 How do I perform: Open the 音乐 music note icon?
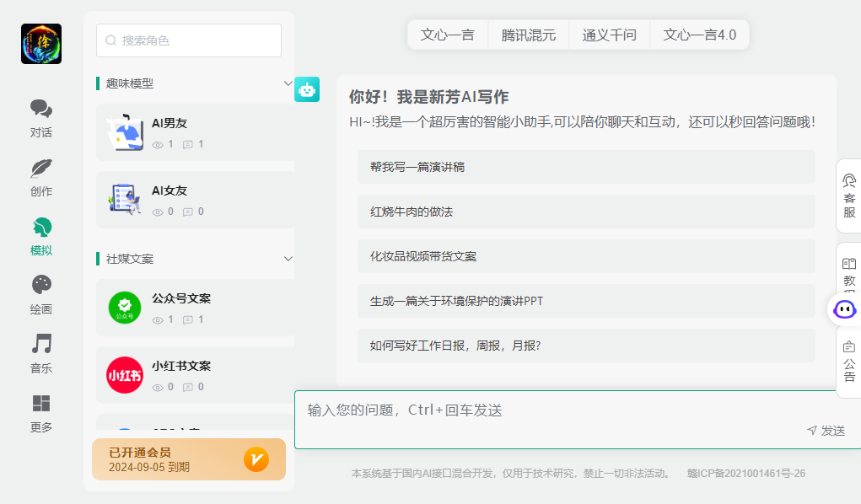tap(40, 344)
